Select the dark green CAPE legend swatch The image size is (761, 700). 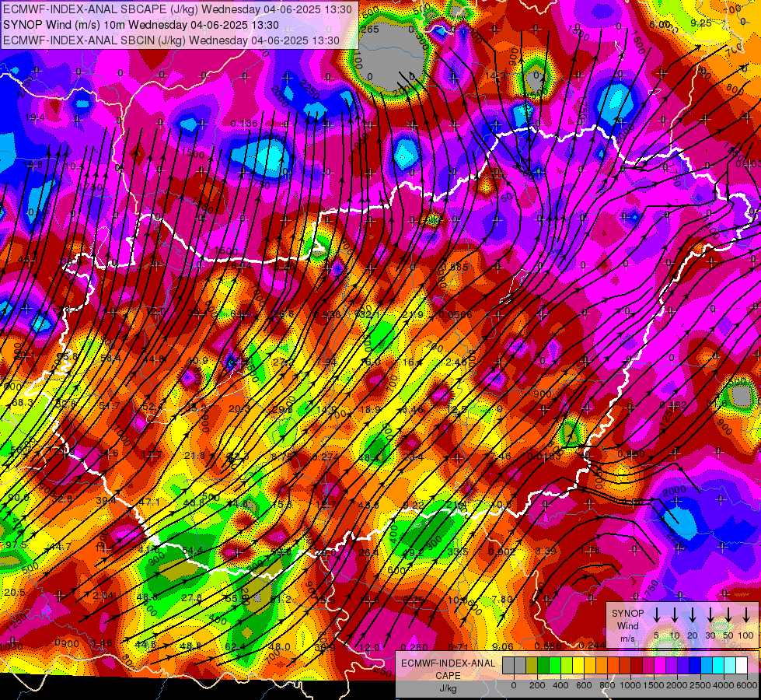click(543, 666)
